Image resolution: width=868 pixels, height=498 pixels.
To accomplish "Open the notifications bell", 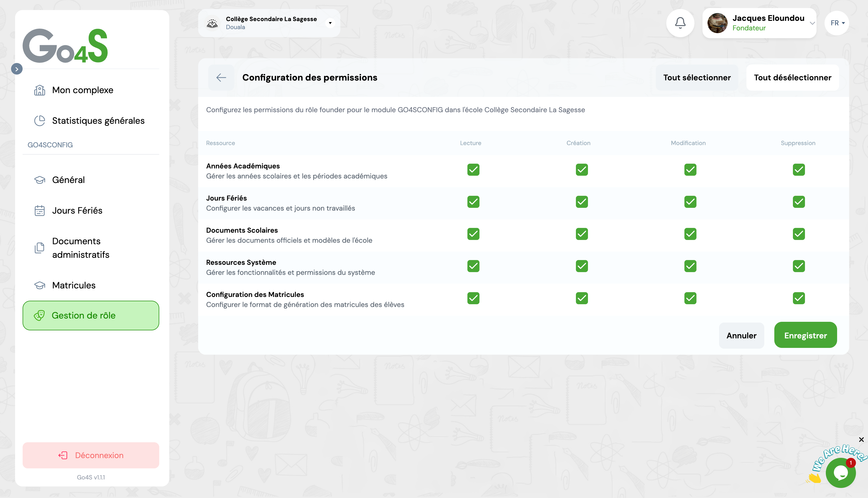I will click(680, 23).
